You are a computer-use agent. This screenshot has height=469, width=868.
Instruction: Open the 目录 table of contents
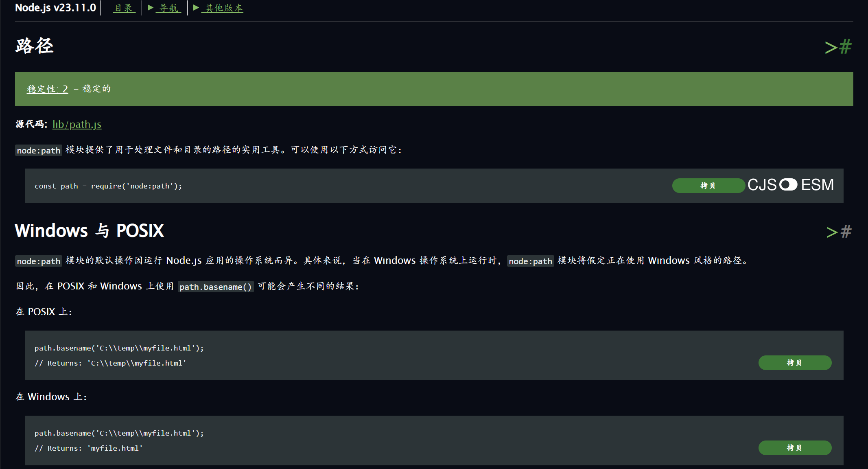pyautogui.click(x=124, y=8)
